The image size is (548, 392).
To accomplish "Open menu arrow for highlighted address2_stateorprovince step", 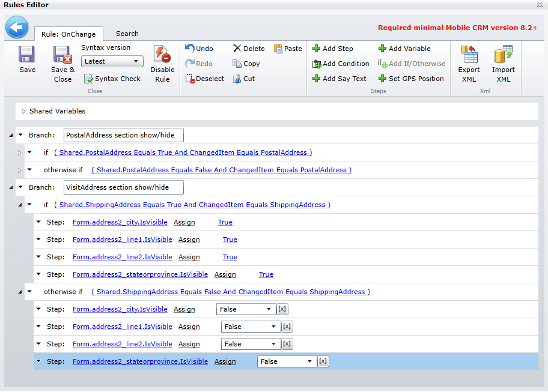I will pos(39,361).
